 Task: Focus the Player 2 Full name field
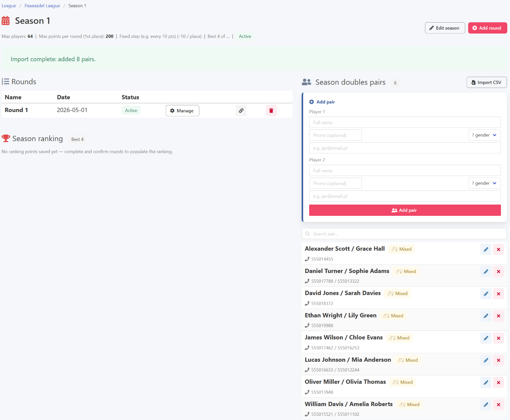pos(405,170)
